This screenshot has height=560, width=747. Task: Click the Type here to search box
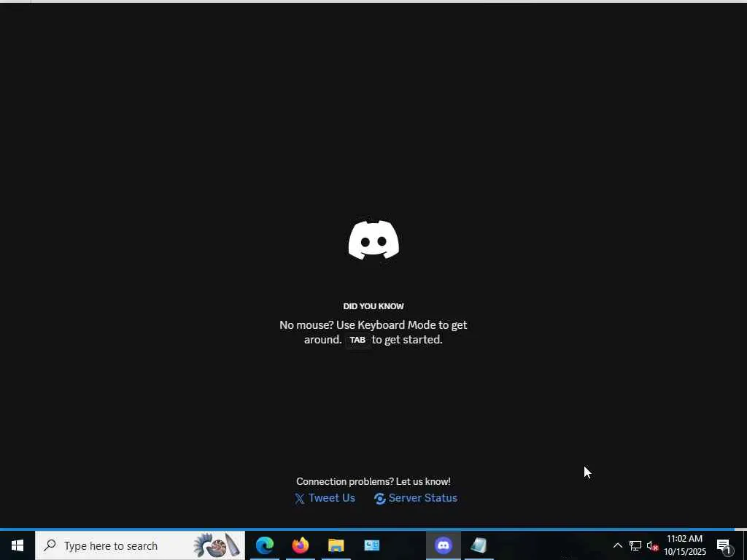click(x=139, y=545)
